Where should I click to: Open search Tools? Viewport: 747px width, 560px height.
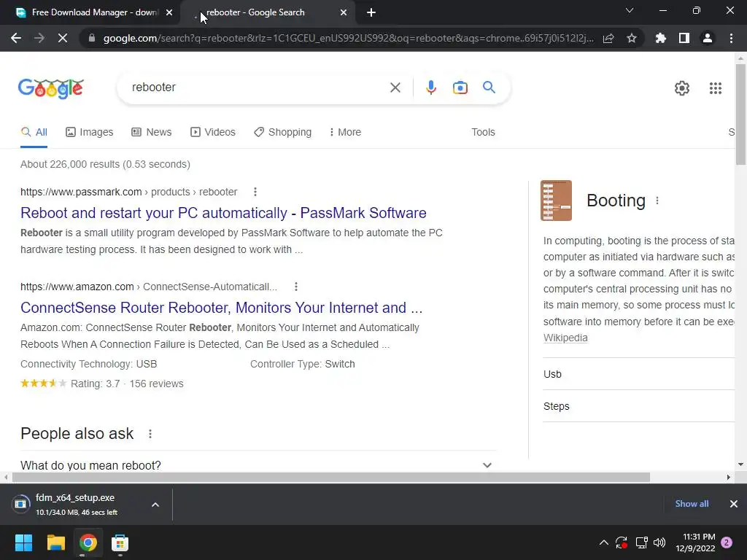pos(483,132)
